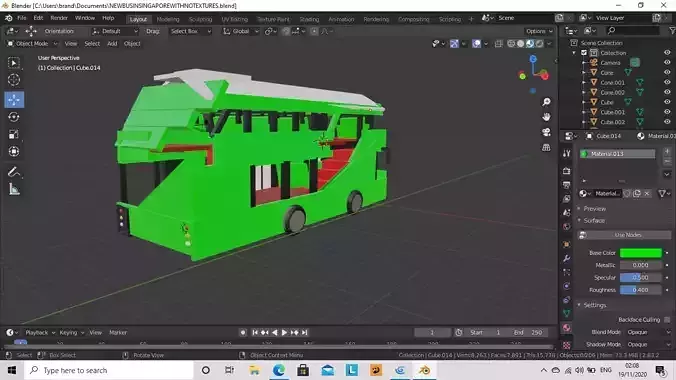Hide the Camera object in outliner

pyautogui.click(x=667, y=63)
